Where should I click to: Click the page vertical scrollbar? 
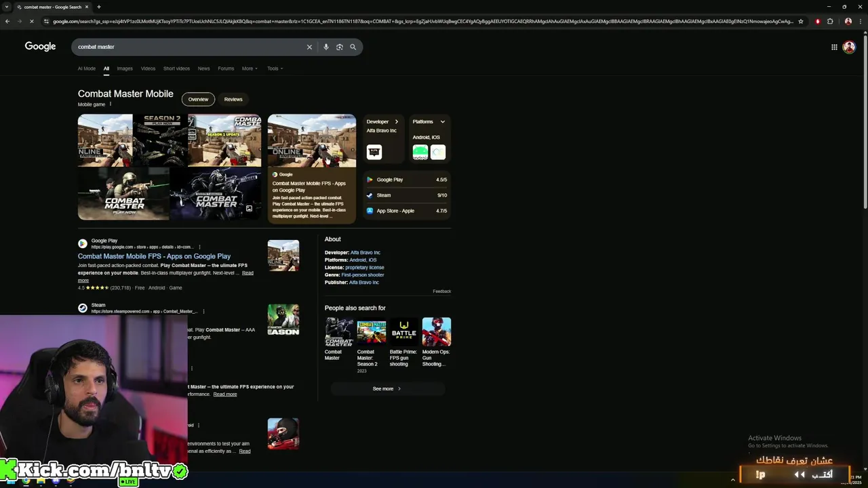pyautogui.click(x=865, y=122)
